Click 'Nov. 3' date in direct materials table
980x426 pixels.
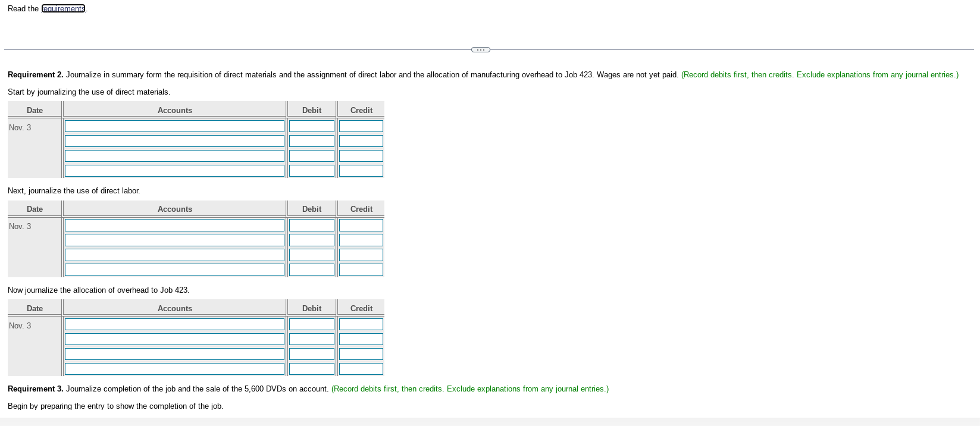pyautogui.click(x=20, y=127)
